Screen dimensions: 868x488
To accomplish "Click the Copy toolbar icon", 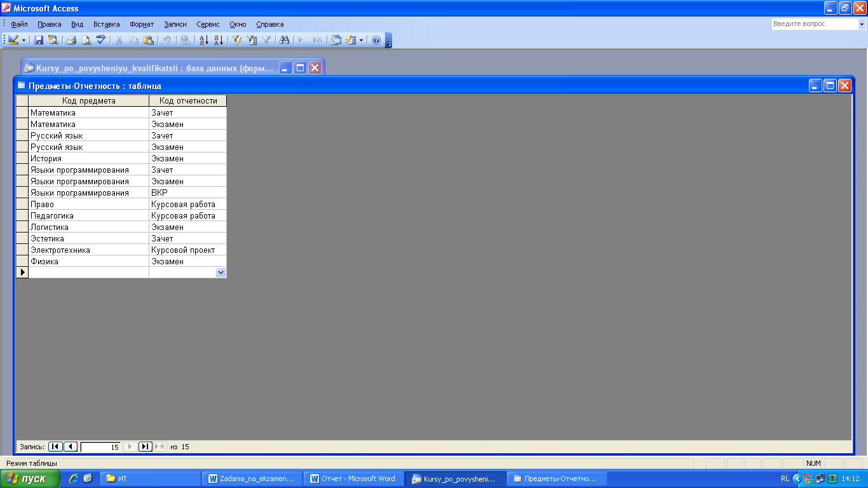I will 133,39.
